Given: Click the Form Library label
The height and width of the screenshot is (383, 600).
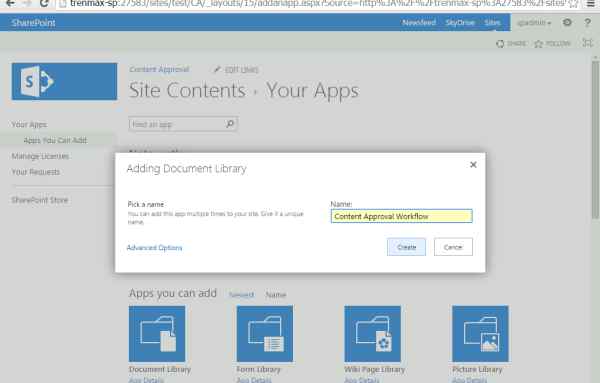Looking at the screenshot, I should [x=258, y=369].
